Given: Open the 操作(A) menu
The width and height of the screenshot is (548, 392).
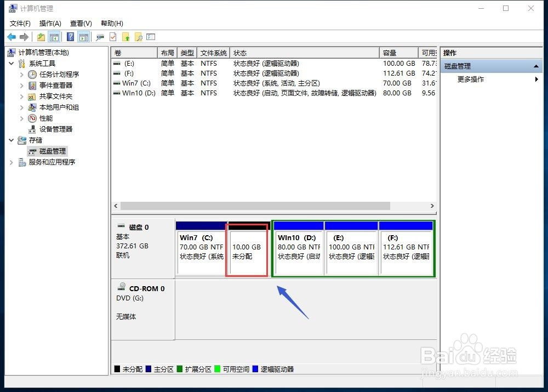Looking at the screenshot, I should pos(50,23).
